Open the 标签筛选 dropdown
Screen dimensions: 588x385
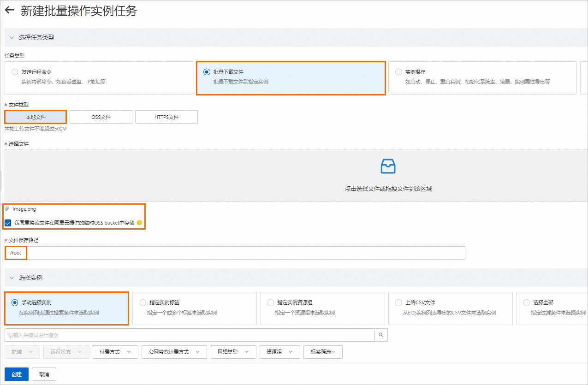pyautogui.click(x=323, y=352)
